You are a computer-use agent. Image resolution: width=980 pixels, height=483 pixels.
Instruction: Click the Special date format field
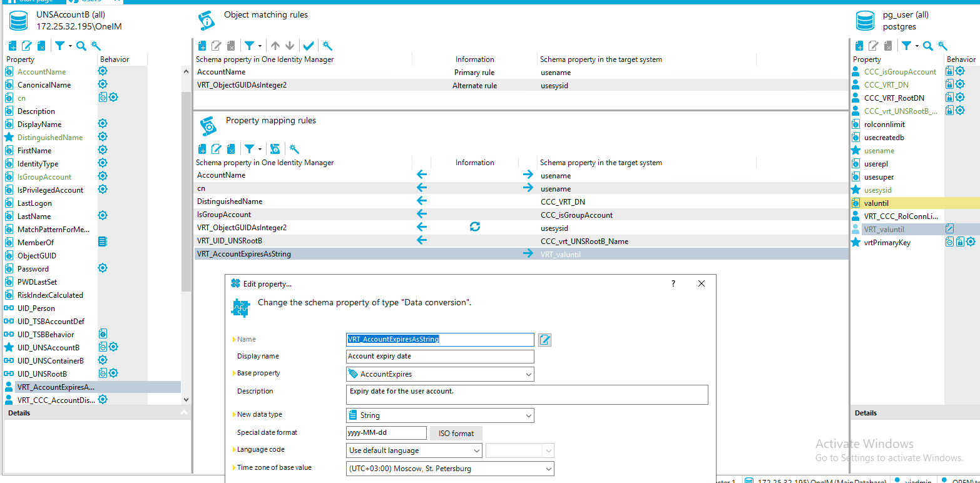(386, 433)
